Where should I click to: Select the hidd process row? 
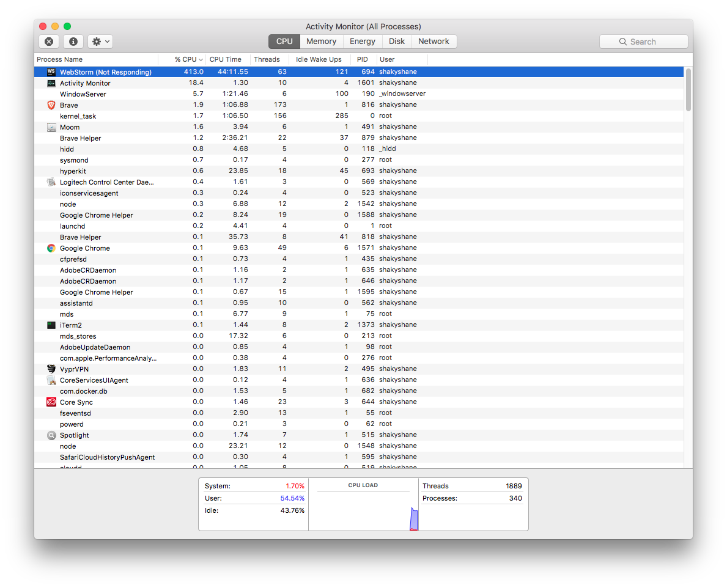[x=359, y=149]
